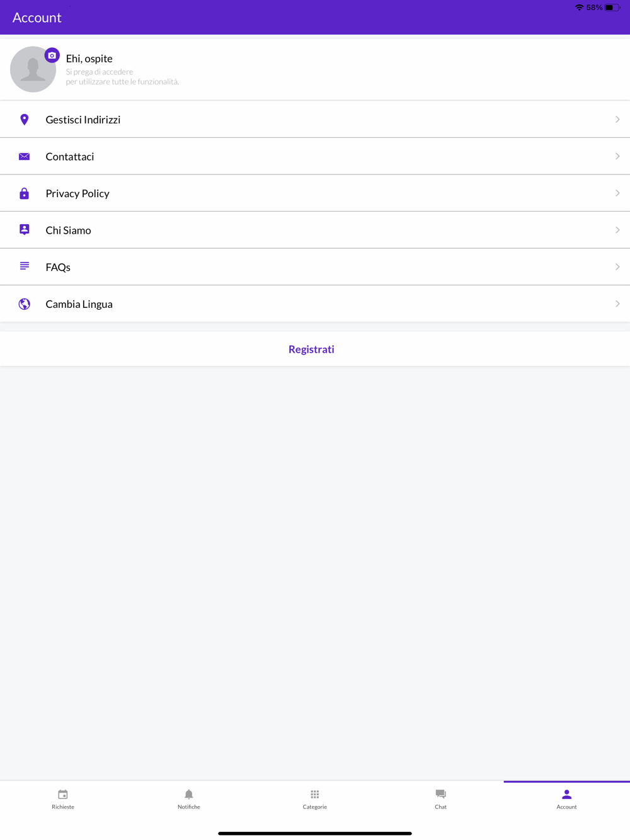Click the text lines icon beside FAQs

coord(25,266)
